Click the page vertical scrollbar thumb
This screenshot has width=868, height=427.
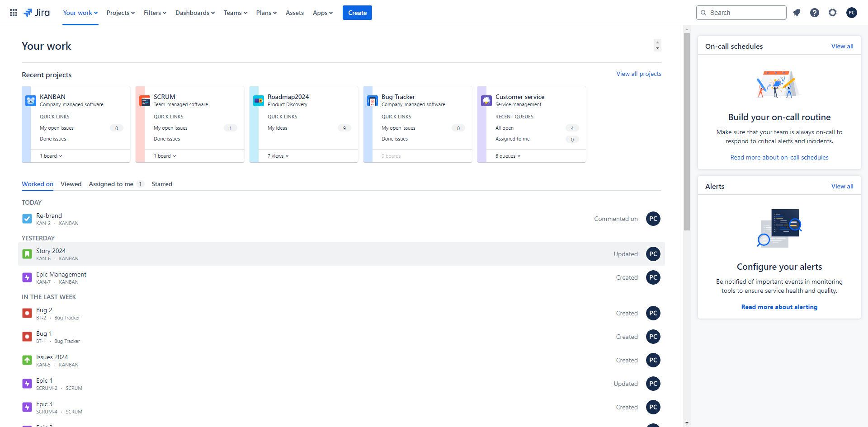pyautogui.click(x=687, y=131)
